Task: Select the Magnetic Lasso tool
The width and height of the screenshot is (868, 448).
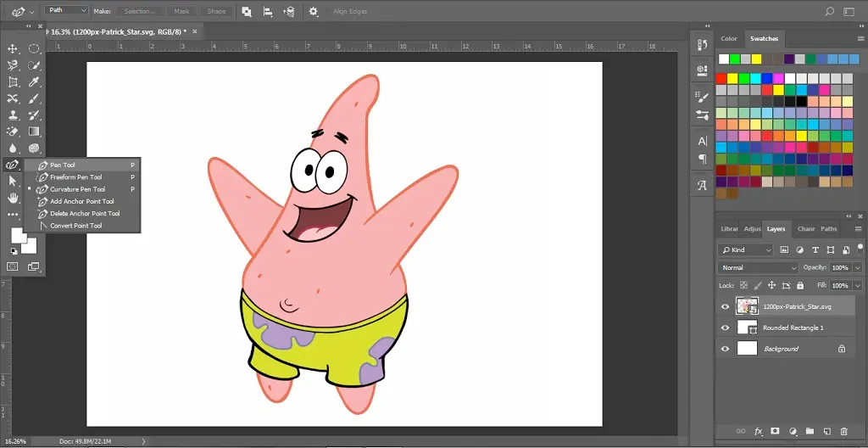Action: point(12,65)
